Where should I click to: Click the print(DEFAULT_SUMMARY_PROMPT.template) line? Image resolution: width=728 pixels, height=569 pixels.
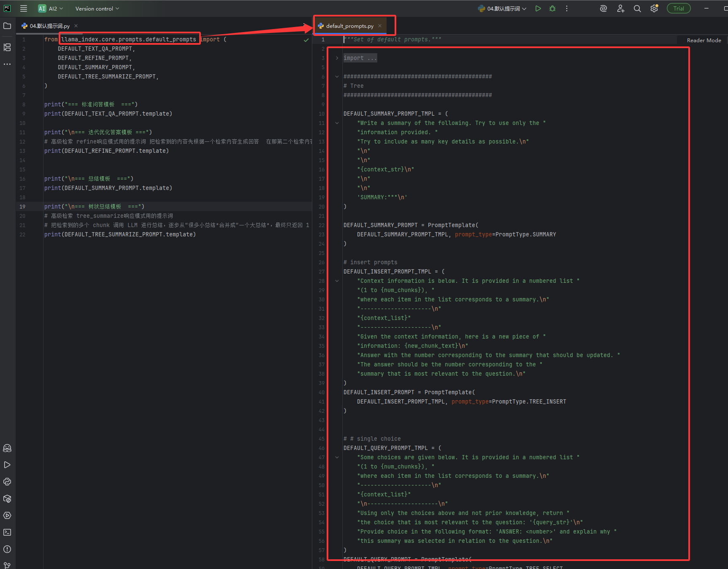pos(108,188)
